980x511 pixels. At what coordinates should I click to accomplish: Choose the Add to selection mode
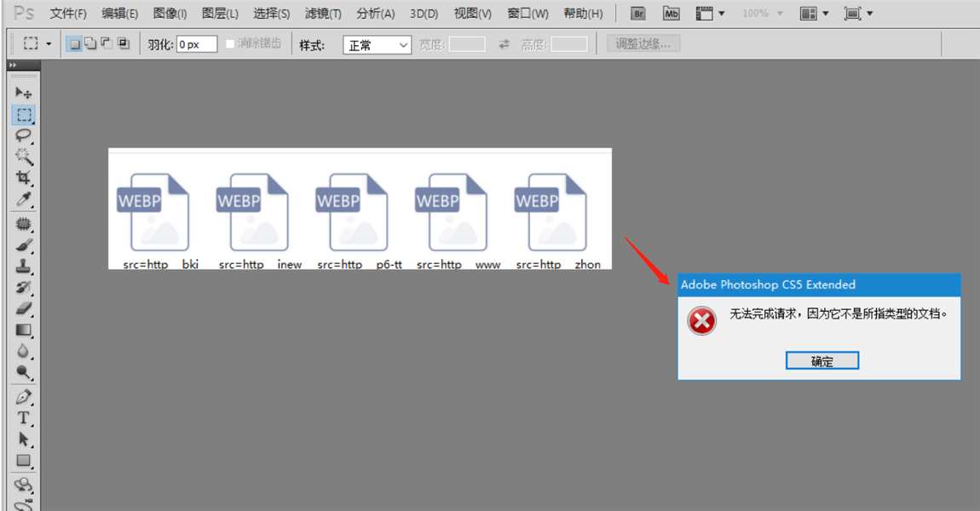click(90, 43)
